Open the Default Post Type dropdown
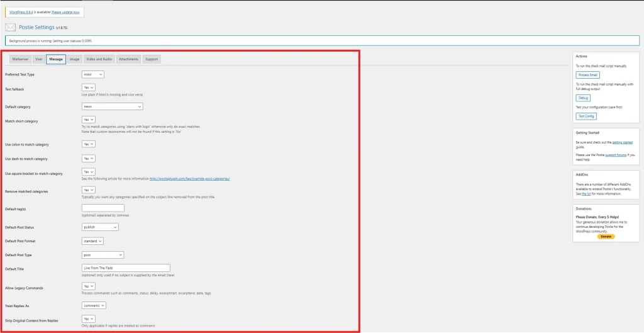This screenshot has height=333, width=644. click(103, 255)
